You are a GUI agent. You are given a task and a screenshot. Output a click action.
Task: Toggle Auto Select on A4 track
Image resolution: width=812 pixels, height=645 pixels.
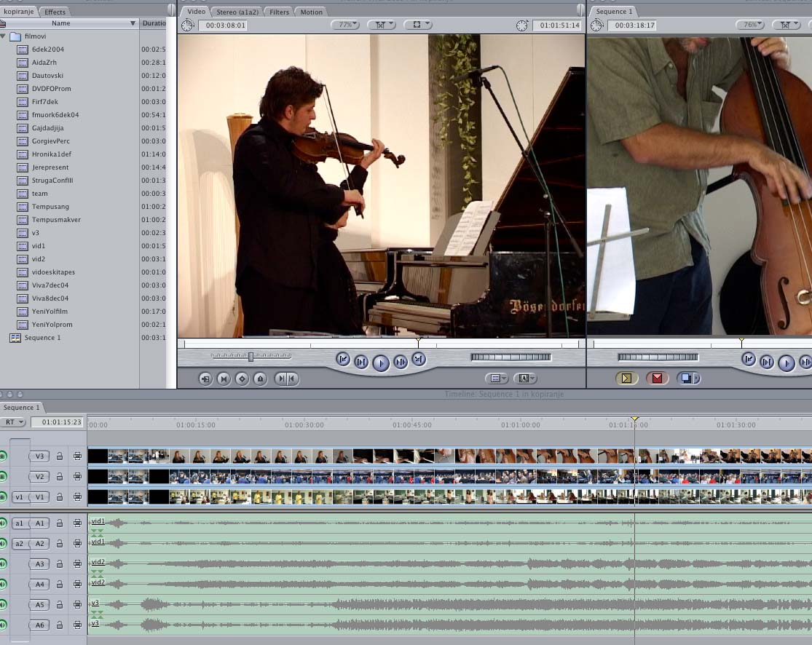tap(77, 585)
